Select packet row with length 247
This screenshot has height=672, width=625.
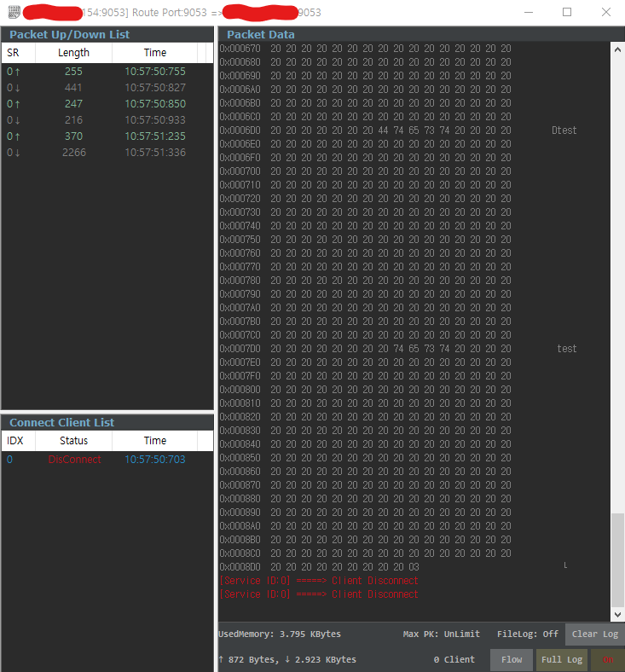[107, 104]
